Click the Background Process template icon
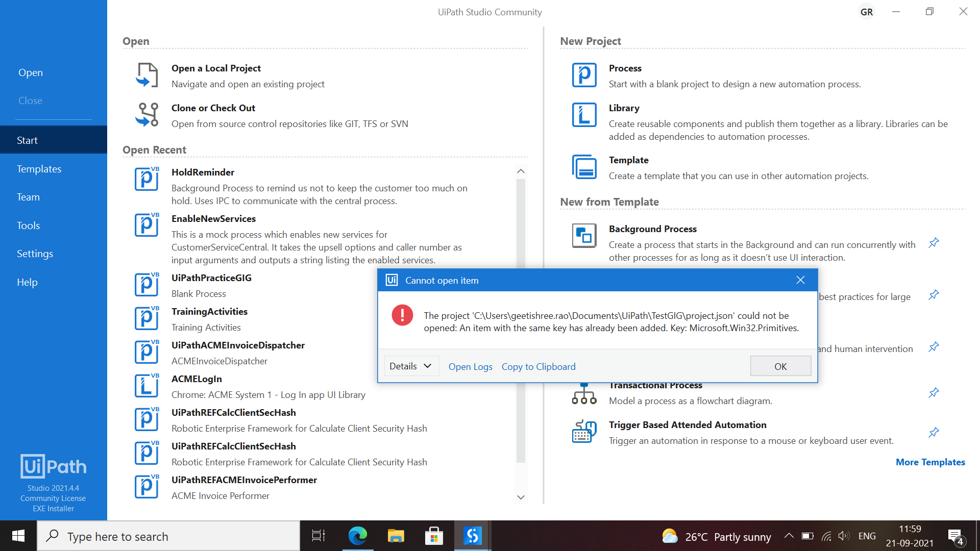980x551 pixels. click(x=584, y=236)
